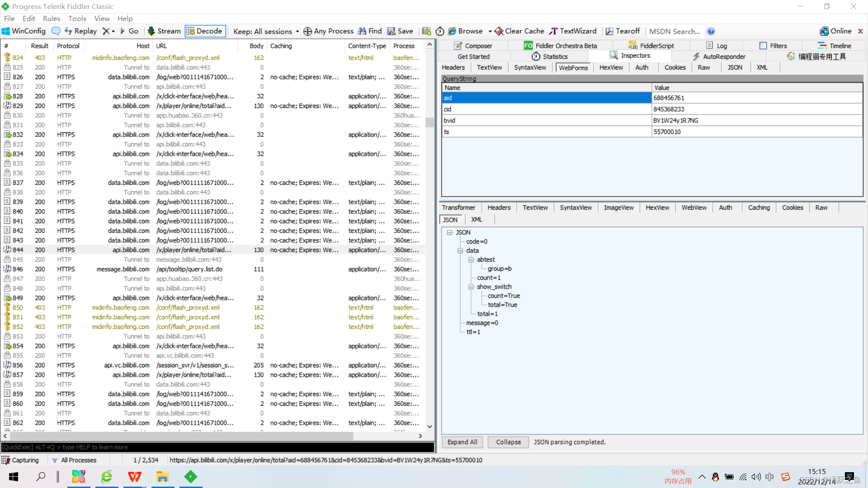Click the Collapse button
The height and width of the screenshot is (488, 868).
point(508,442)
